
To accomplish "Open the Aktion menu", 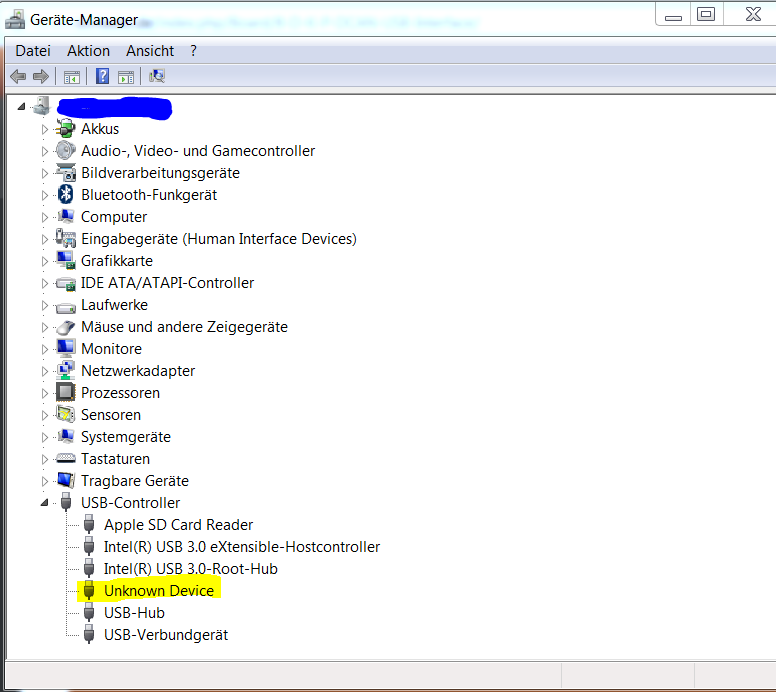I will pos(88,51).
